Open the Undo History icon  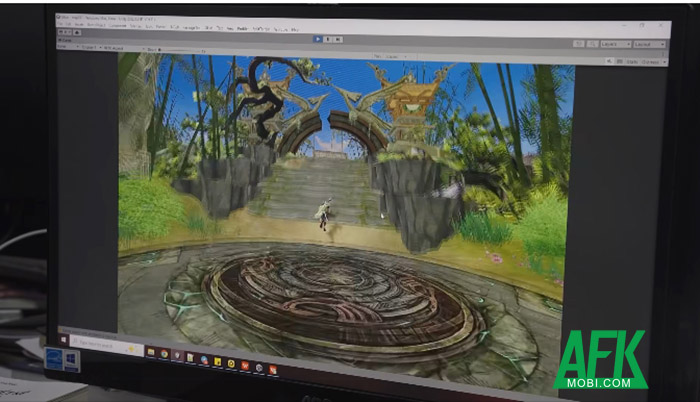coord(579,43)
